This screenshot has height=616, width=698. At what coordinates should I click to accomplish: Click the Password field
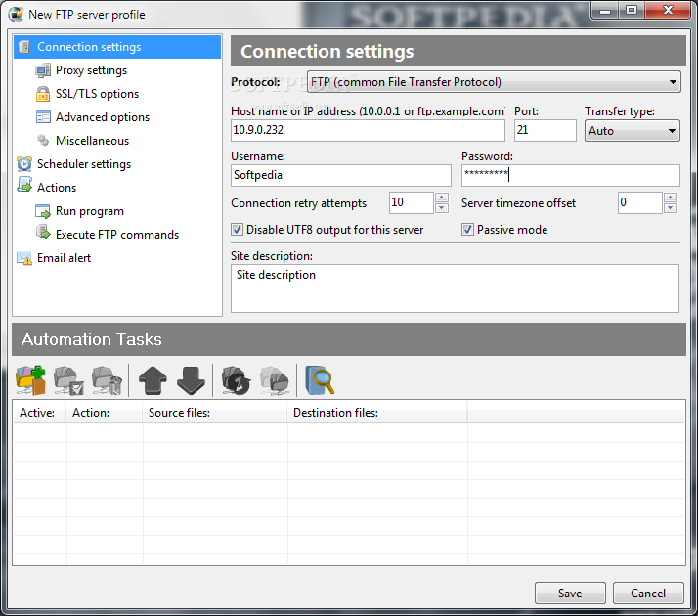click(571, 175)
